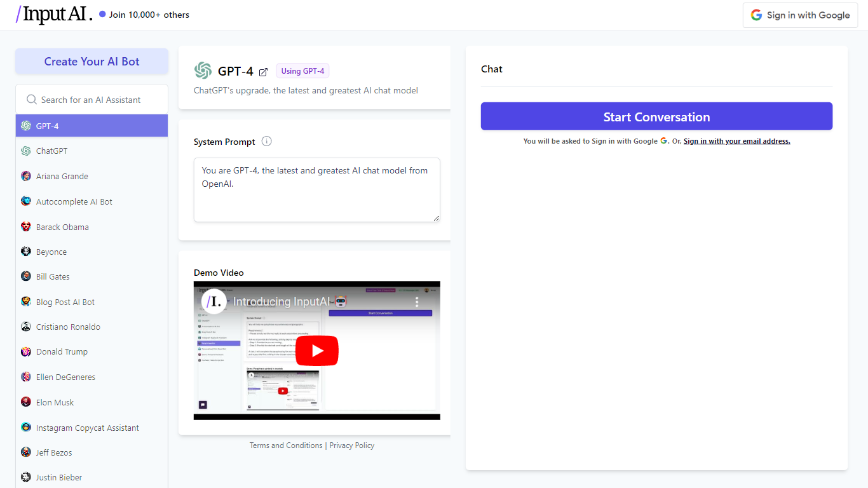Screen dimensions: 868x488
Task: Click Justin Bieber's avatar icon
Action: click(26, 477)
